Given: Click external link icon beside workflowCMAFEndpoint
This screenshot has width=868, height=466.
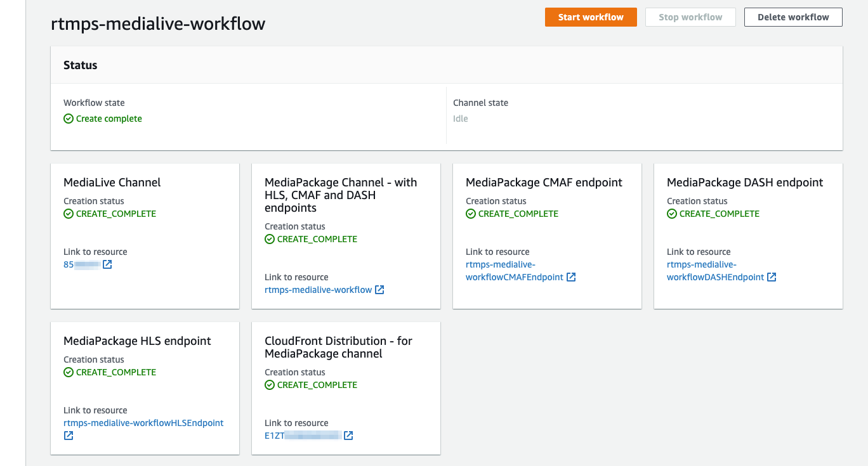Looking at the screenshot, I should (571, 277).
